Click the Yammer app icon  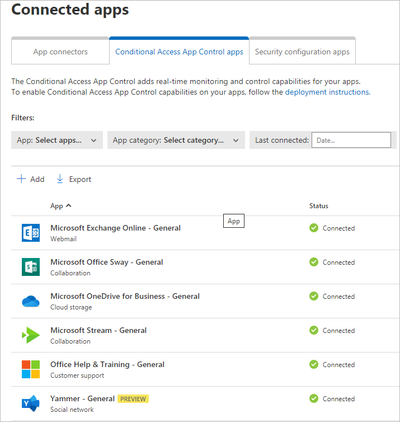pos(31,403)
